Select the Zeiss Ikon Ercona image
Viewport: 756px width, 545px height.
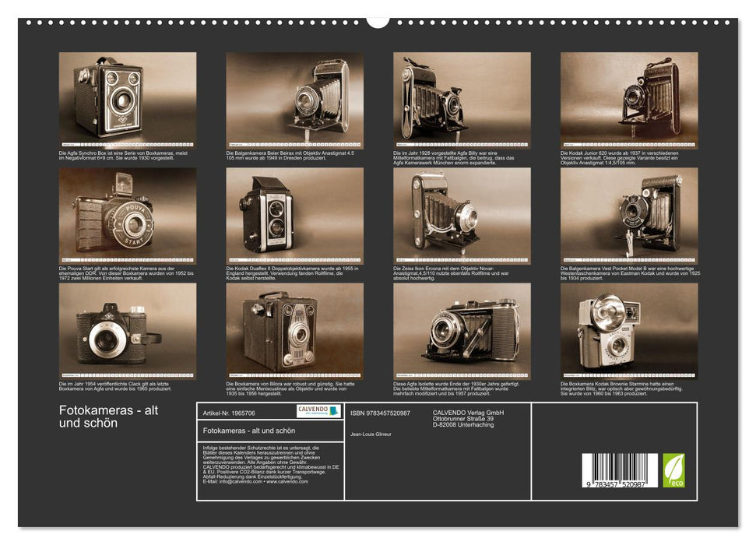(x=462, y=215)
